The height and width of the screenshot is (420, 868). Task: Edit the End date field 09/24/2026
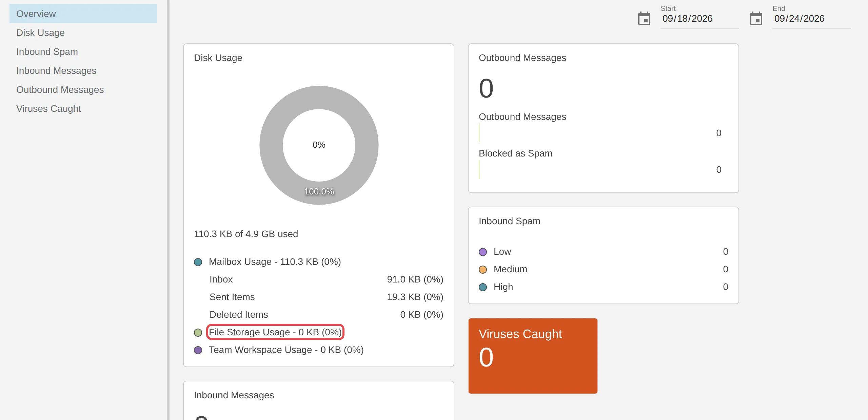[811, 19]
